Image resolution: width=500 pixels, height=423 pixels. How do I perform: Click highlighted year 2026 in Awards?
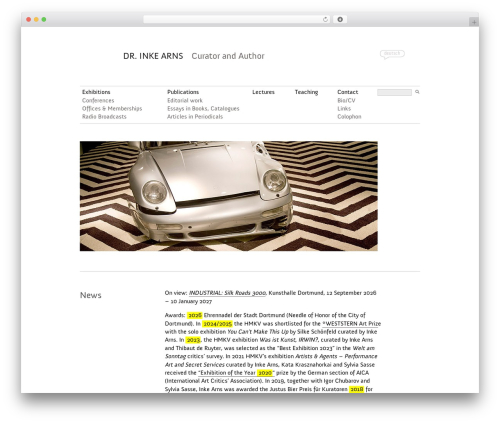click(x=195, y=315)
